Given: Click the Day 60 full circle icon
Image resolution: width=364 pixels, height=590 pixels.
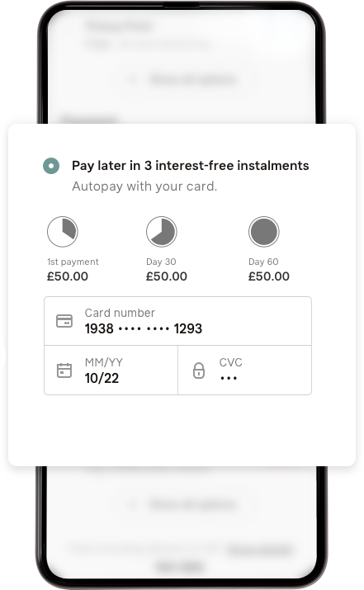Looking at the screenshot, I should pyautogui.click(x=264, y=231).
